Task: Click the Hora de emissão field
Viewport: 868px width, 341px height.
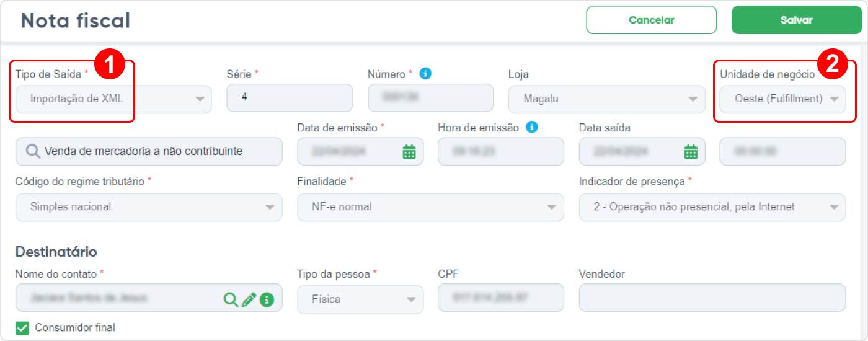Action: tap(501, 151)
